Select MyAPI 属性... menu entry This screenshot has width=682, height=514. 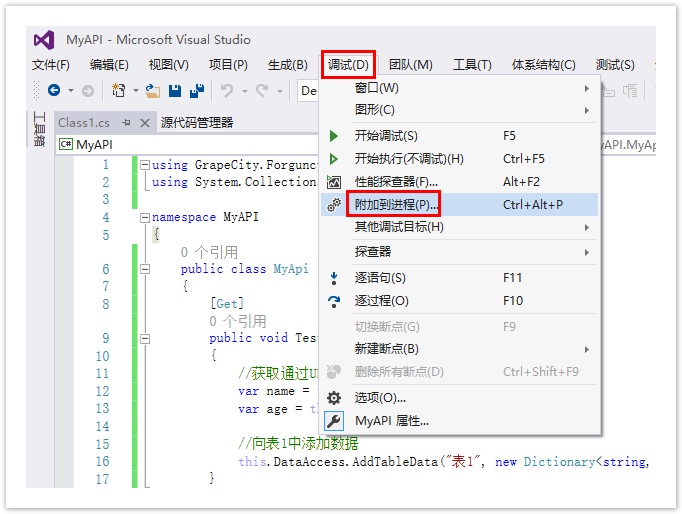[461, 421]
